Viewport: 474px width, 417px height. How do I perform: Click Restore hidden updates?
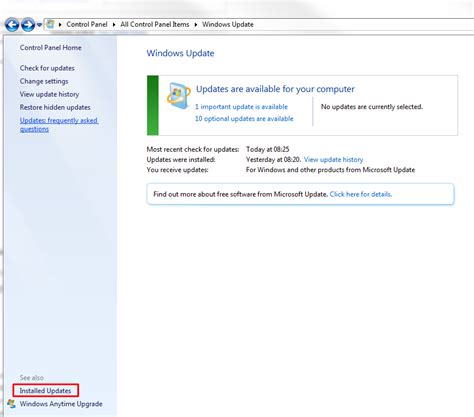tap(55, 107)
